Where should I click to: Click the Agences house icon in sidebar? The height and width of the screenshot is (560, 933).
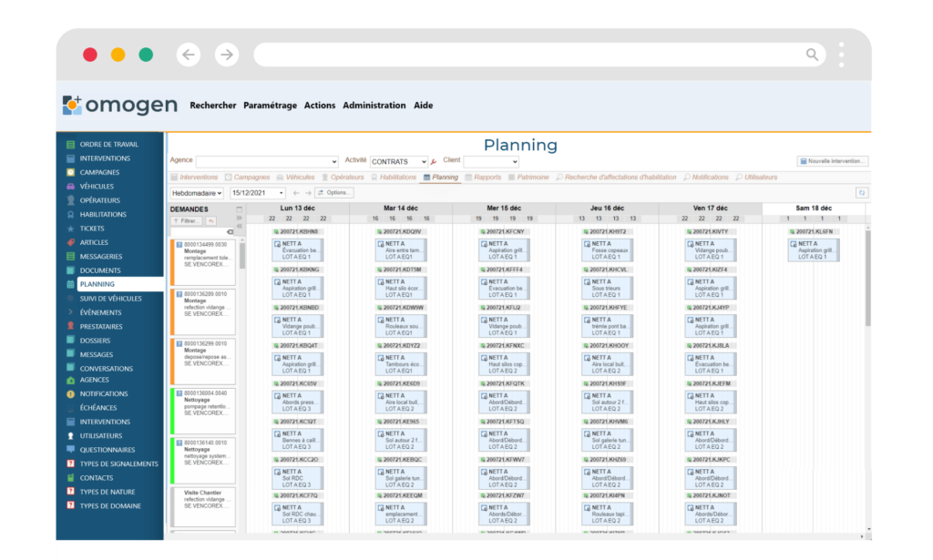[70, 380]
